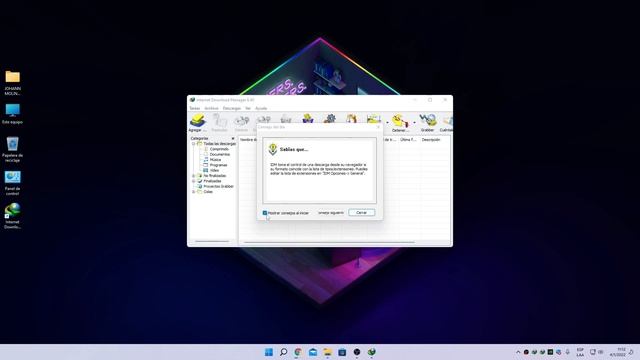
Task: Select the Este equipo desktop icon
Action: coord(13,113)
